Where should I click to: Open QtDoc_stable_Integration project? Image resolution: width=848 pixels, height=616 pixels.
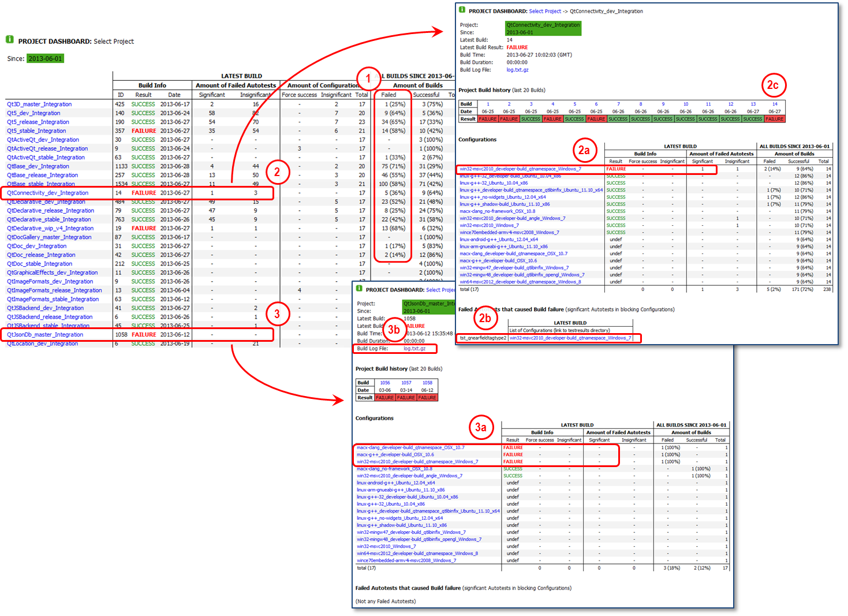pos(39,264)
